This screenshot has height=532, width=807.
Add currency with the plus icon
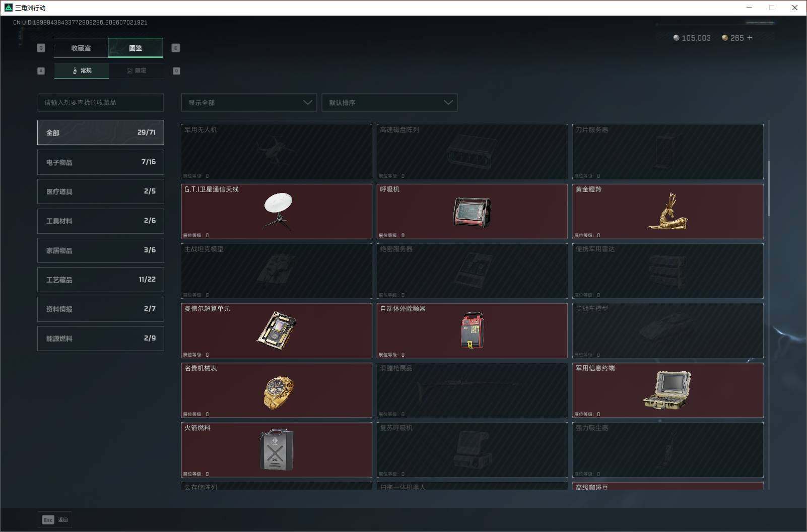(750, 38)
